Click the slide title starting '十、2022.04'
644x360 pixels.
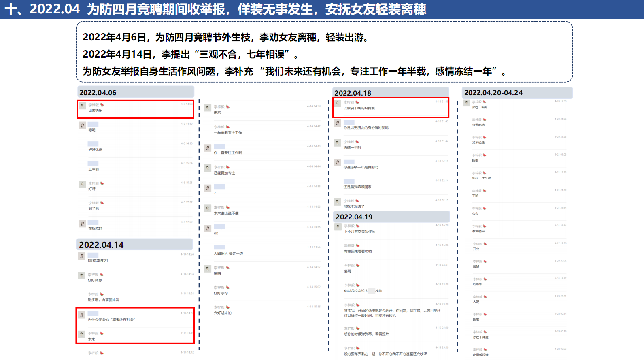pos(215,9)
